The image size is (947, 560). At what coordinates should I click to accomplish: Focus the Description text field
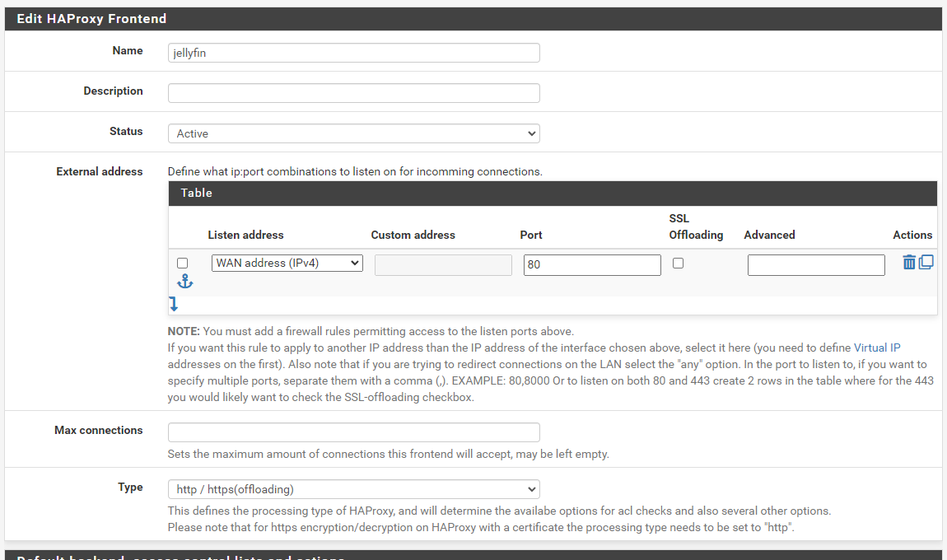click(353, 93)
